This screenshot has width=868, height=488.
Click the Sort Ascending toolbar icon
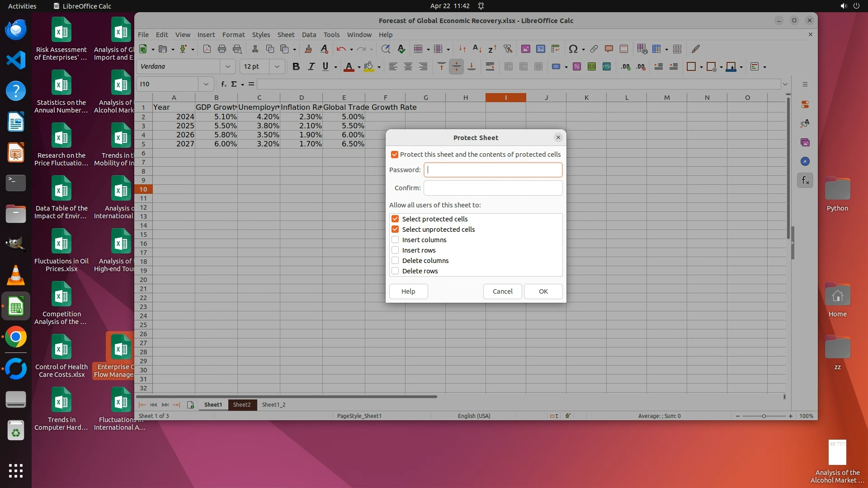477,49
